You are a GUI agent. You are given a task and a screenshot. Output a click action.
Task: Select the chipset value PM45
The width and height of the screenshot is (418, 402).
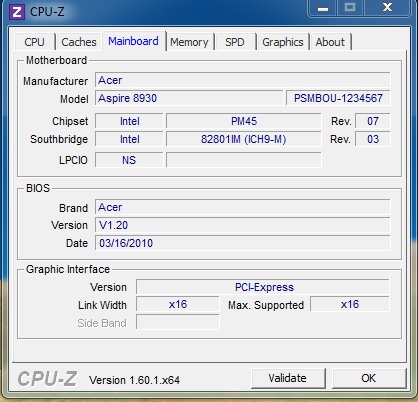pyautogui.click(x=244, y=121)
